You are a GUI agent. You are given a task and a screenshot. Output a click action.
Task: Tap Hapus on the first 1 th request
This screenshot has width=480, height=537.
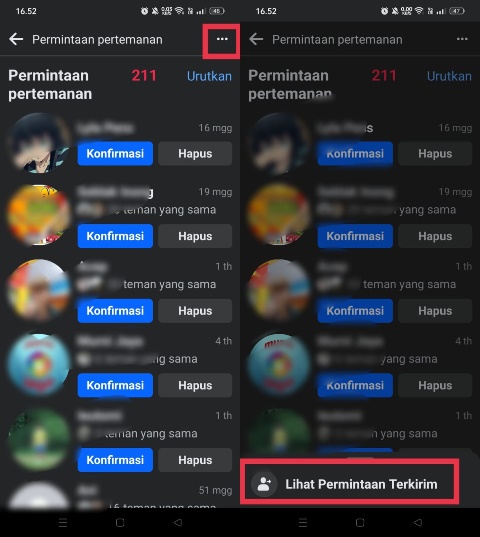(195, 311)
